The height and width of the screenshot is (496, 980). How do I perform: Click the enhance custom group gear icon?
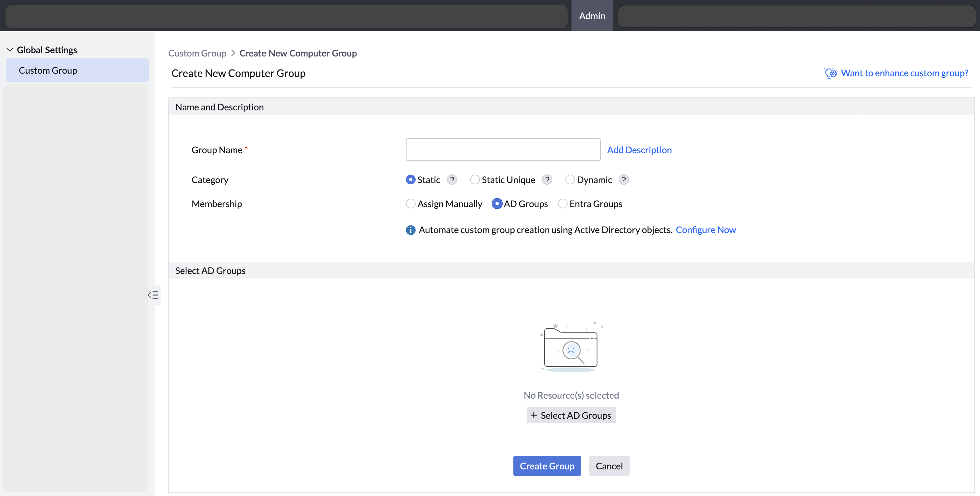830,73
